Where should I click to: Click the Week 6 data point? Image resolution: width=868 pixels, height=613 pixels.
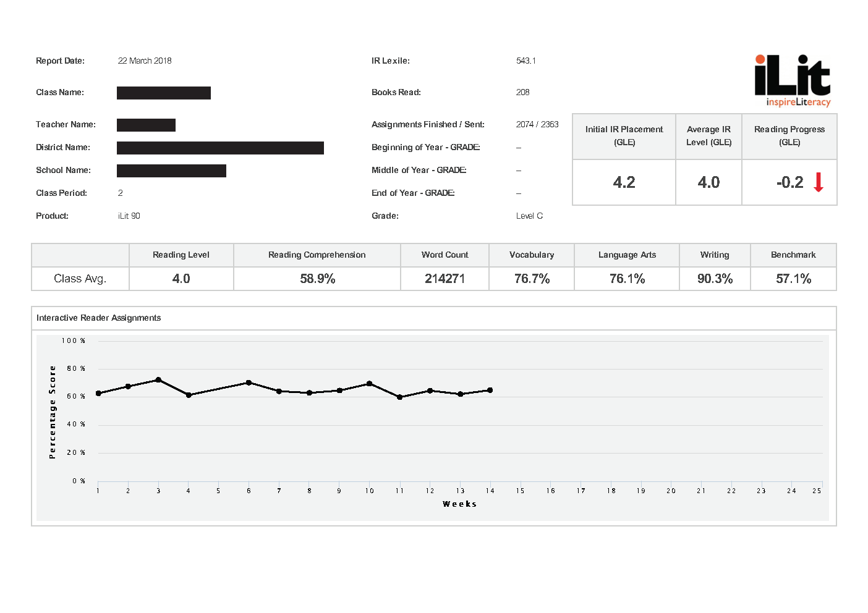tap(249, 382)
